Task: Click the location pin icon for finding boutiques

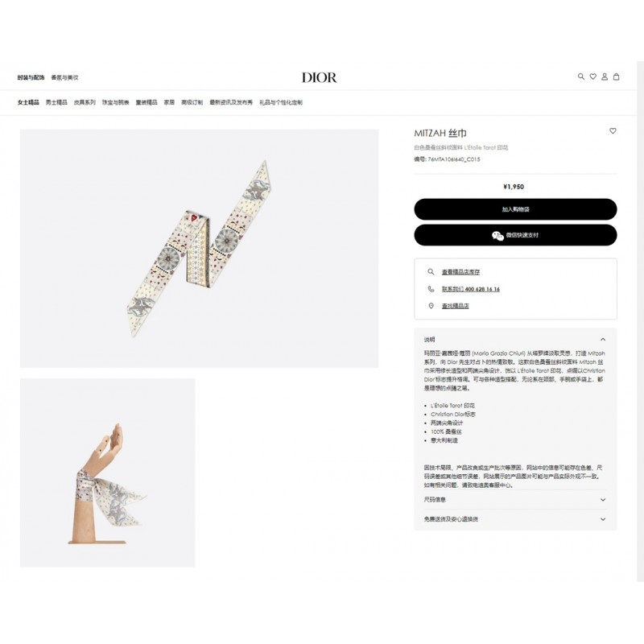Action: [431, 306]
